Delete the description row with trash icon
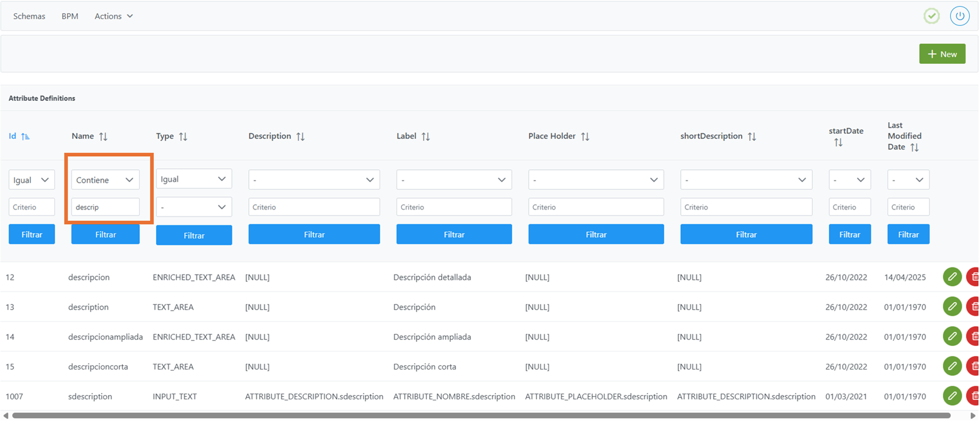The image size is (980, 425). 973,307
